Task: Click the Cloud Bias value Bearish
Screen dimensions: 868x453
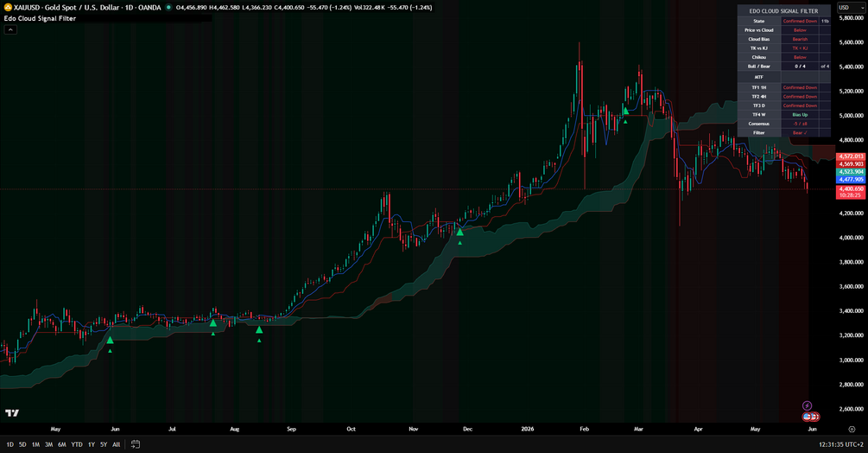Action: 800,39
